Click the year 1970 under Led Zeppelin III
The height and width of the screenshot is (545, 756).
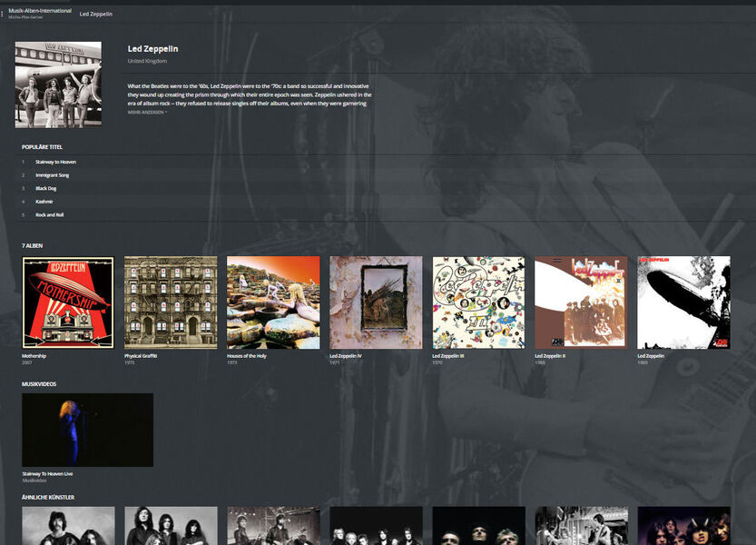437,362
